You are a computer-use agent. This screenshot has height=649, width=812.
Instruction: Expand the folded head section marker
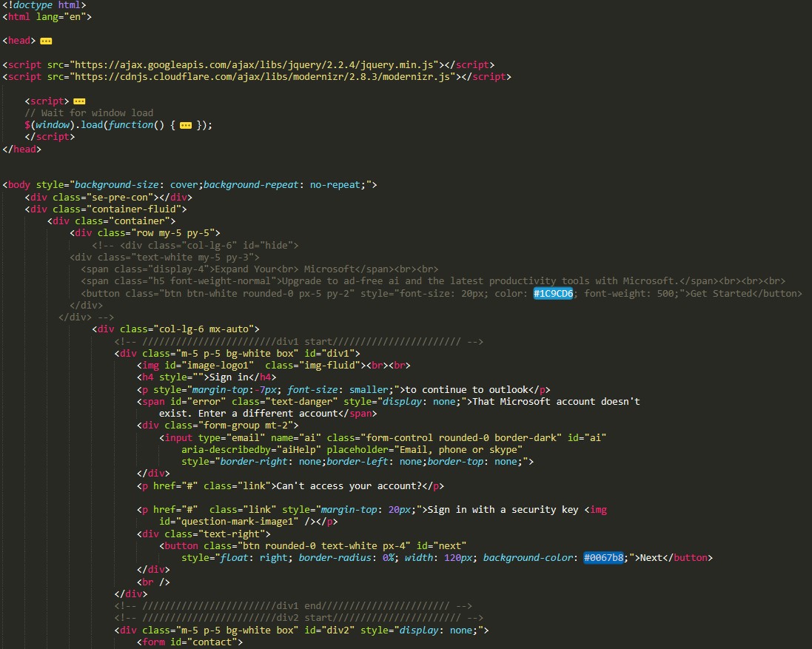coord(46,41)
